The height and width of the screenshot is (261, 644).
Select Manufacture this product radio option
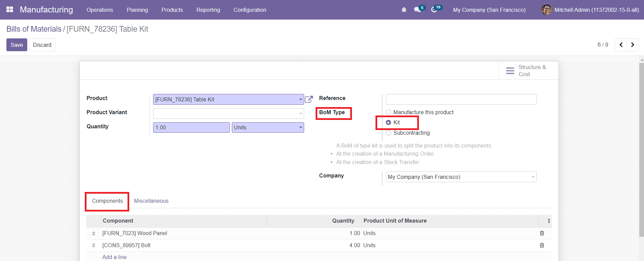pyautogui.click(x=389, y=112)
